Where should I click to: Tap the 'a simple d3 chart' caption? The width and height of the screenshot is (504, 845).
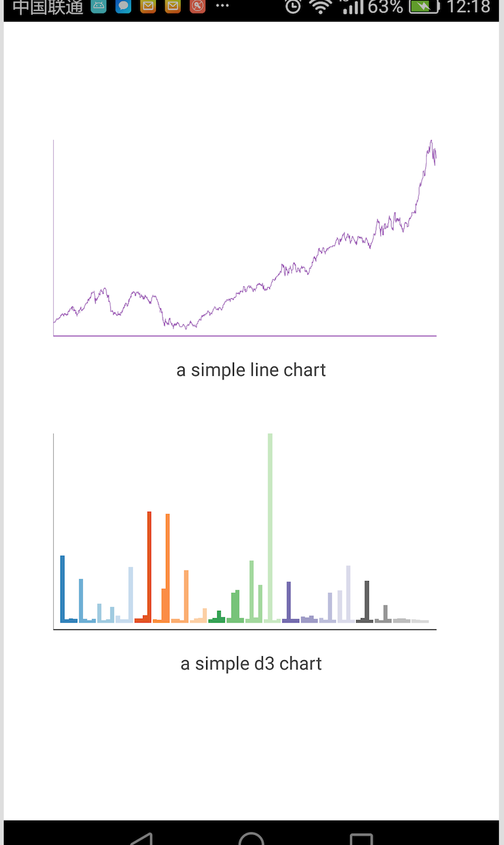pos(251,663)
